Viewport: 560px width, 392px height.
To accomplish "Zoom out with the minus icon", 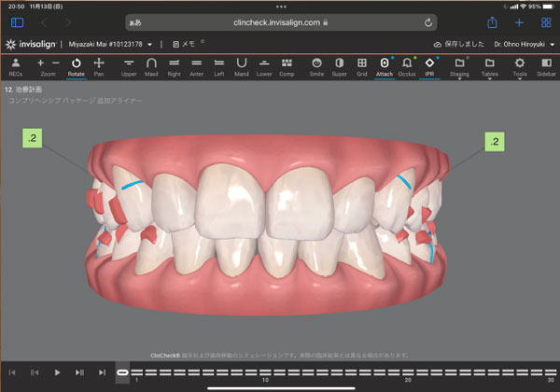I will click(x=56, y=63).
